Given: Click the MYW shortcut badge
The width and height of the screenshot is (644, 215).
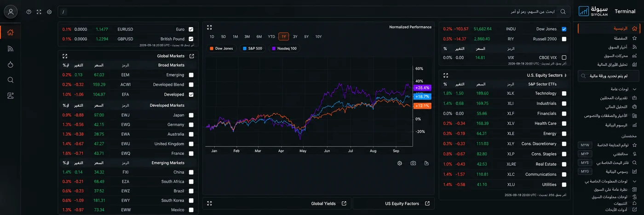Looking at the screenshot, I should coord(585,145).
